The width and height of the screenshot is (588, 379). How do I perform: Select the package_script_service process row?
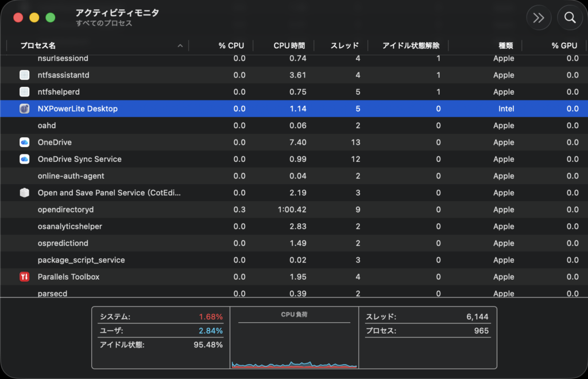(x=294, y=260)
